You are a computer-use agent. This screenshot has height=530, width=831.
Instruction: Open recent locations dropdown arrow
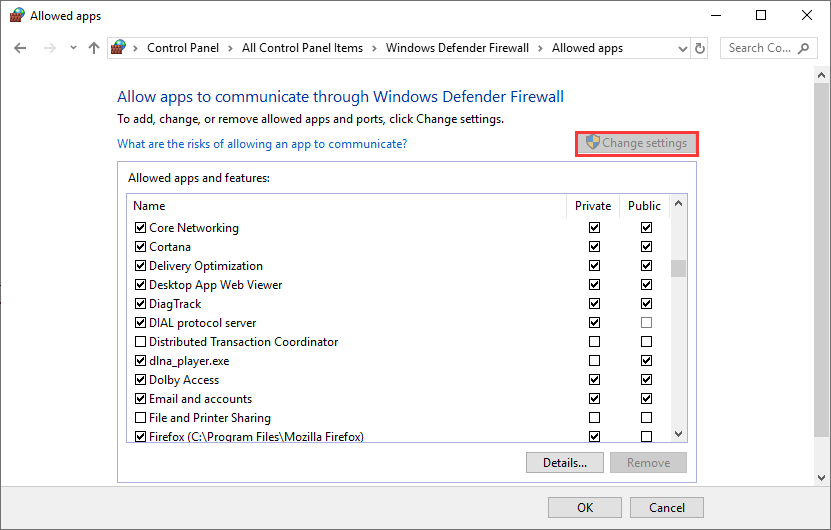(73, 48)
